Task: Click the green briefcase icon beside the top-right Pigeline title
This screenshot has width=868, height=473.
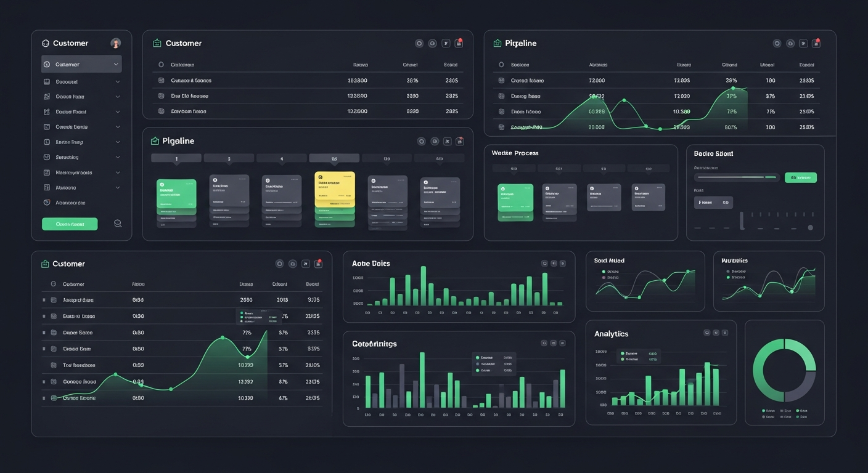Action: click(x=497, y=43)
